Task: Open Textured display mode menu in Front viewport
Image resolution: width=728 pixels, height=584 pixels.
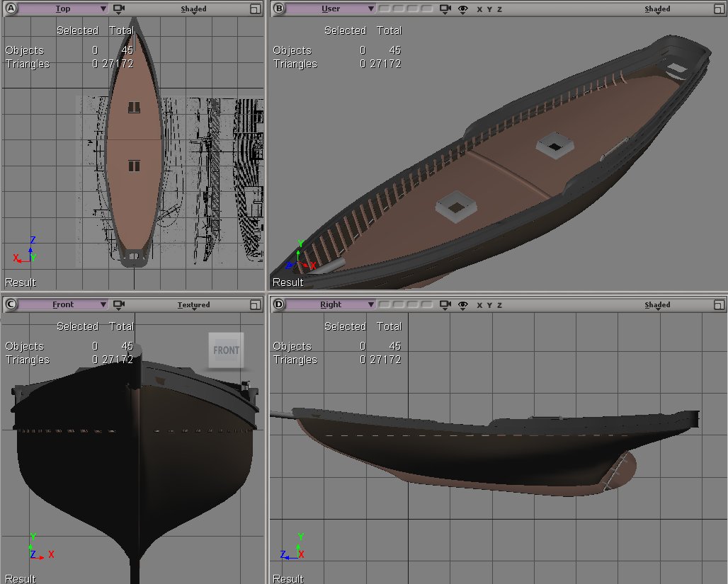Action: coord(193,305)
